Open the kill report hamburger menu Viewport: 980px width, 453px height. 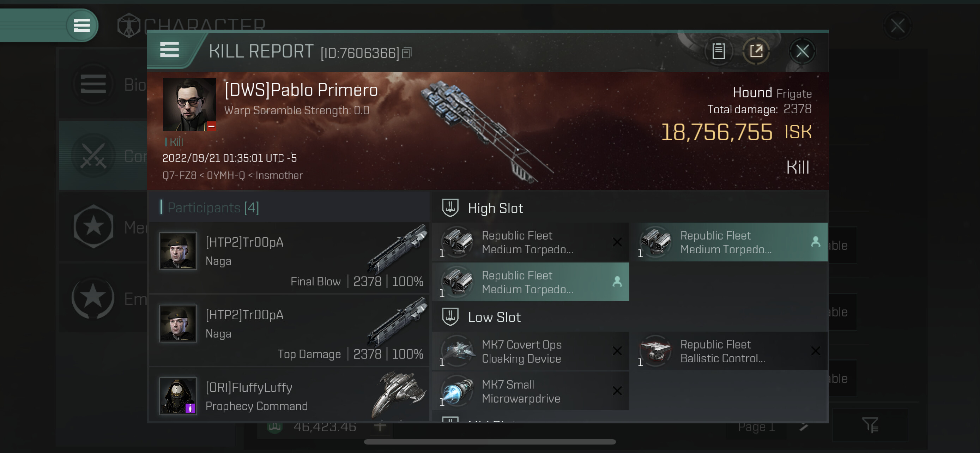[169, 50]
